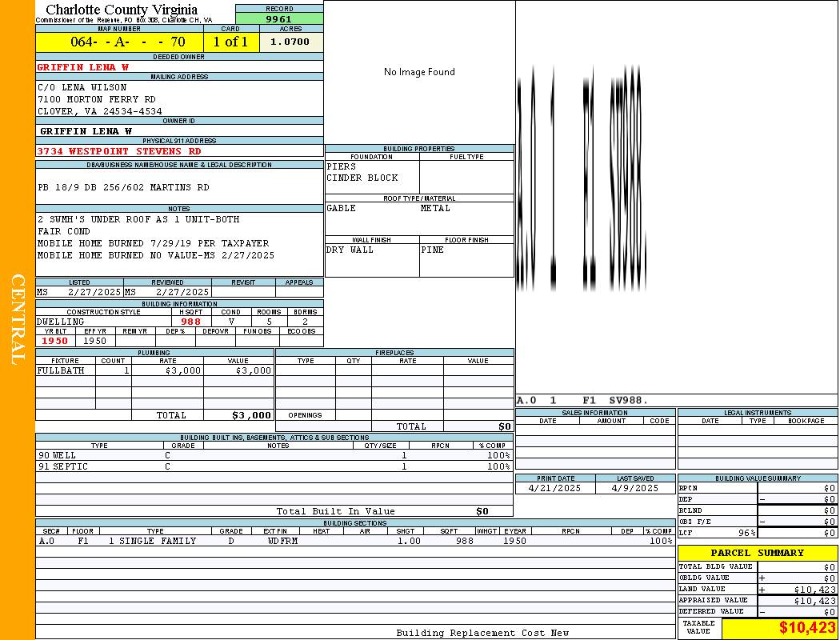
Task: Click the Parcel Summary yellow header
Action: 757,553
